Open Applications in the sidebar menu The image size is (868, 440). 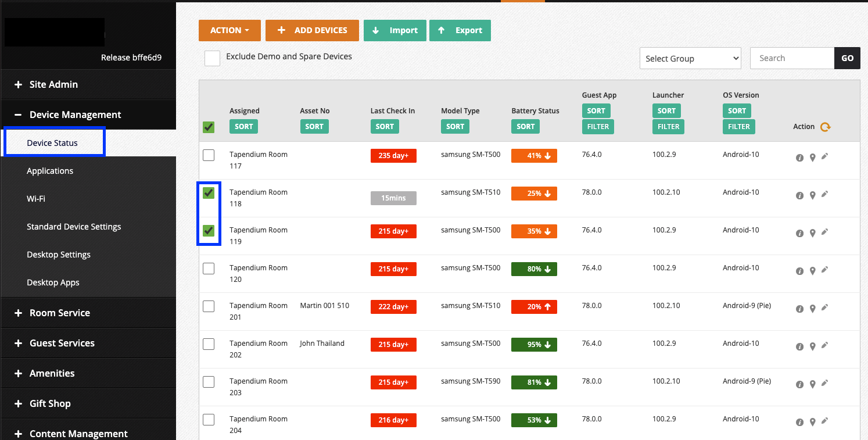coord(50,171)
